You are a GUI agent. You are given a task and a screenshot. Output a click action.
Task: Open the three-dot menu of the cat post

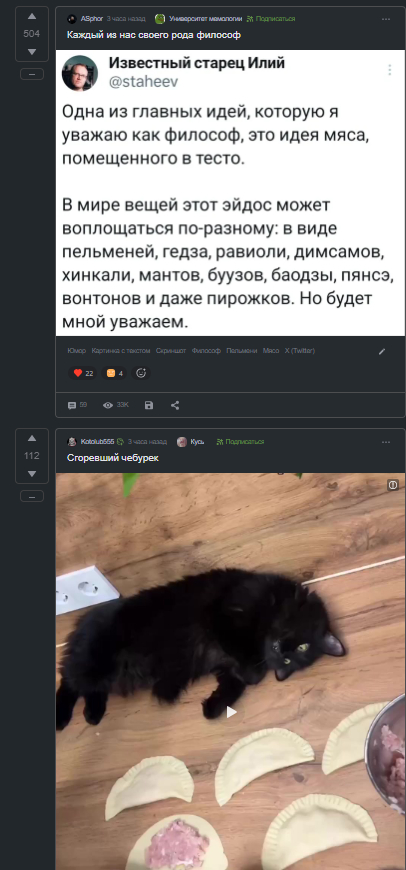386,442
